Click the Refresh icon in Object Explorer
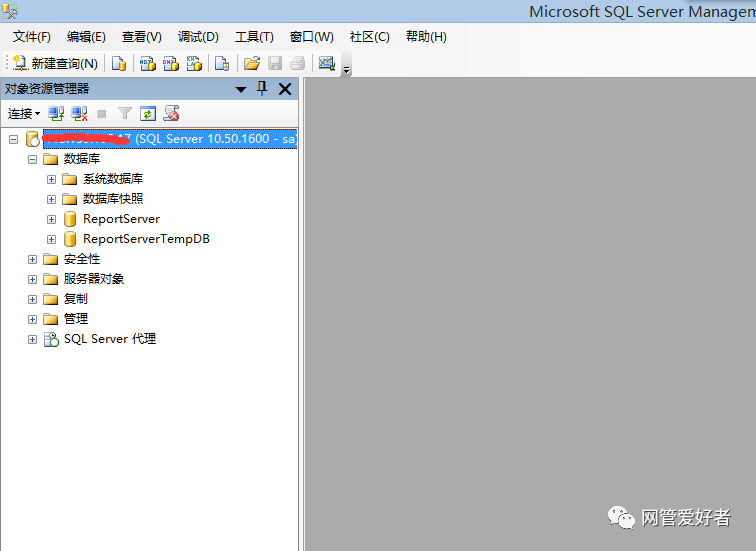 click(148, 114)
